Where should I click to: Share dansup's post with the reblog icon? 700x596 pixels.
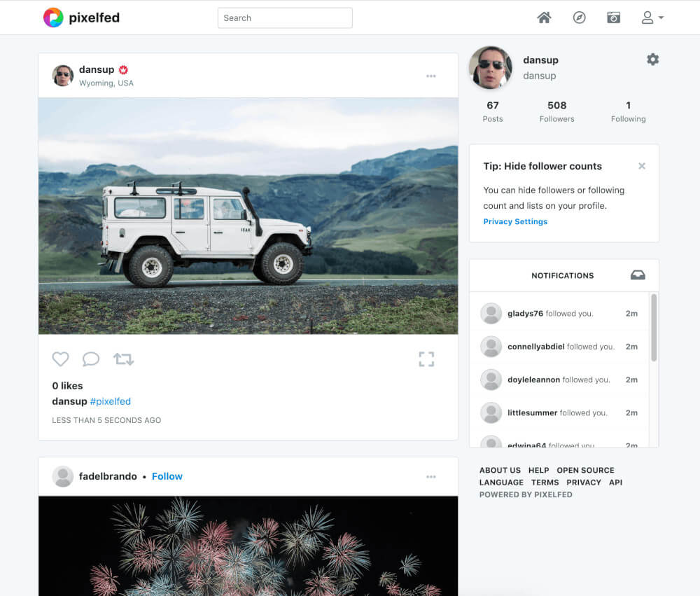(x=123, y=359)
